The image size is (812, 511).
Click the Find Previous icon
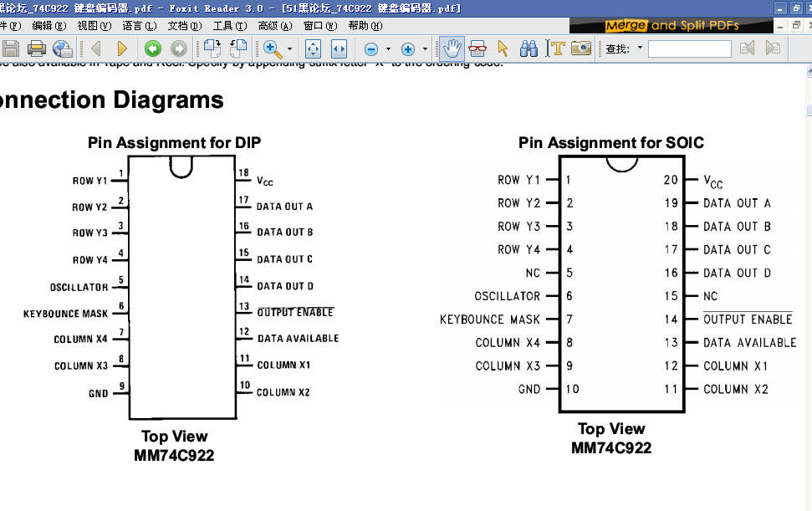[747, 49]
